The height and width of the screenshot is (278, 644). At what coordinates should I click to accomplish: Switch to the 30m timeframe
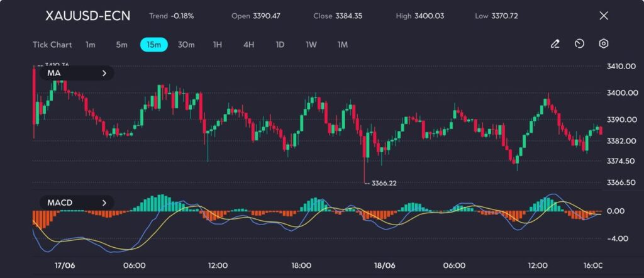click(x=186, y=45)
